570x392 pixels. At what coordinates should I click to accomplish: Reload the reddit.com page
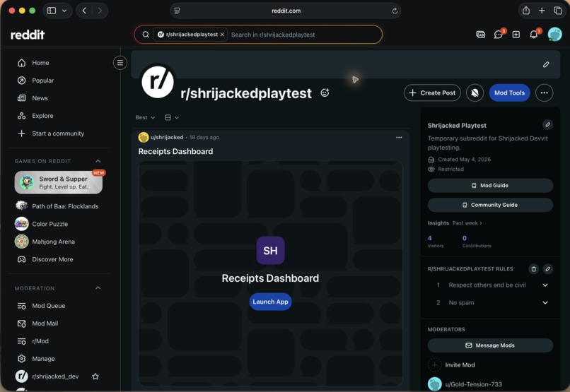click(395, 11)
